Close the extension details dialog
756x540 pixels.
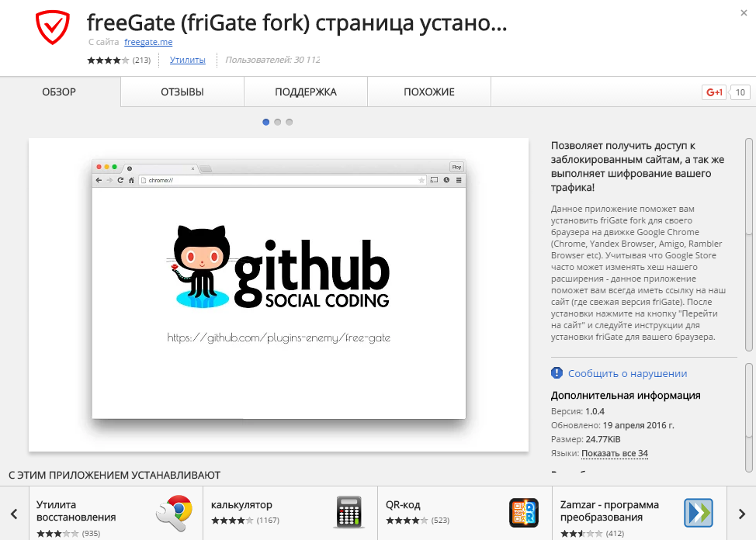pos(744,13)
